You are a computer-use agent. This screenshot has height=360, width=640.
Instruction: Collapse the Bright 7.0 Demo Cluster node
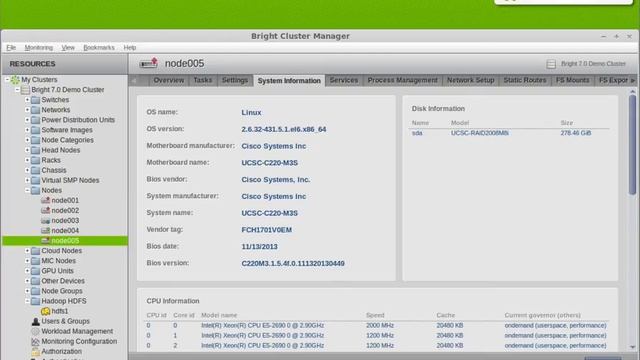point(17,90)
